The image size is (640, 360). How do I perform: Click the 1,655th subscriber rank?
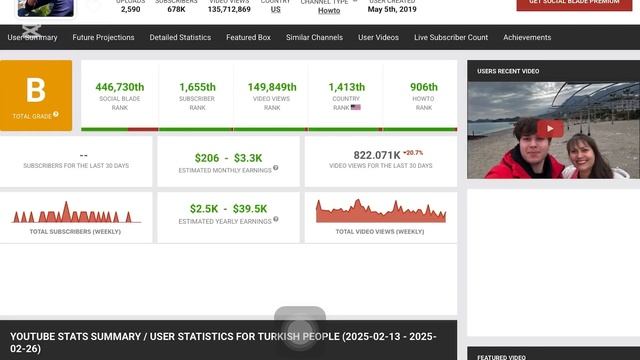pos(197,87)
